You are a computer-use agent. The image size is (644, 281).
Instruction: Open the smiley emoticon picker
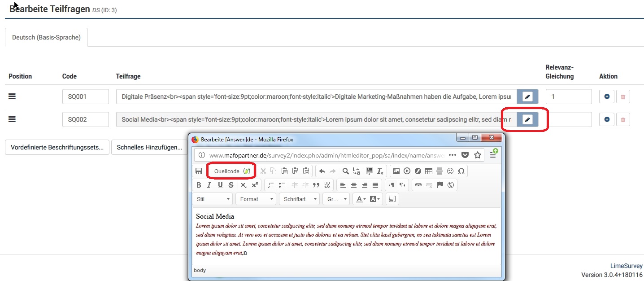(450, 171)
